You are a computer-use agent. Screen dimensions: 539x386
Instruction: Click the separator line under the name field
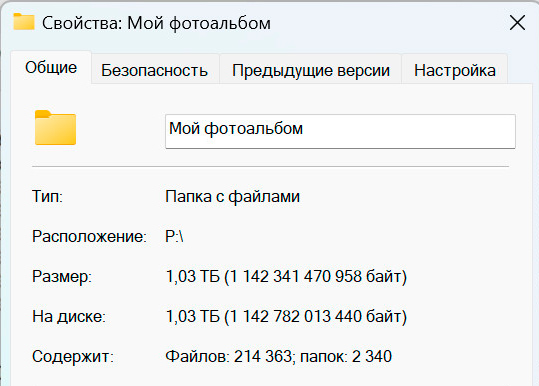(271, 166)
